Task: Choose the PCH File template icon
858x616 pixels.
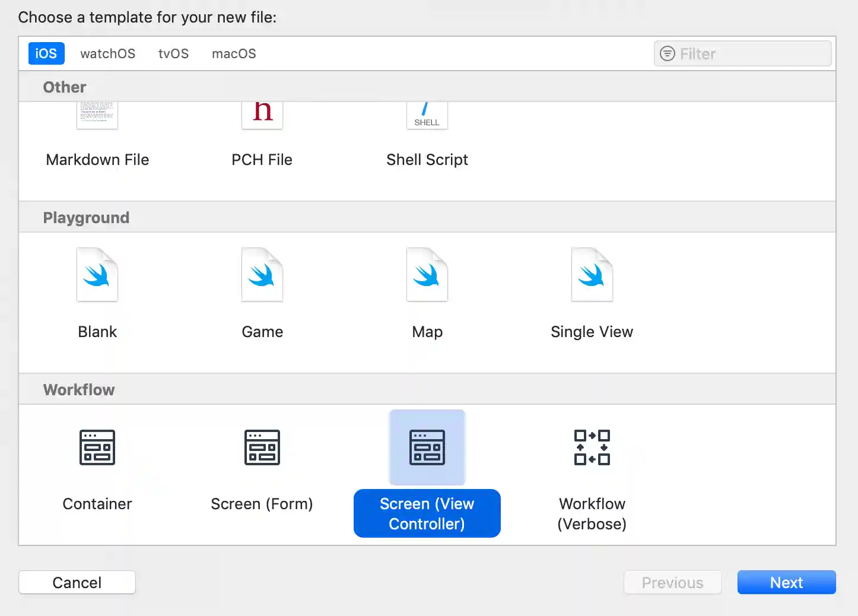Action: (262, 116)
